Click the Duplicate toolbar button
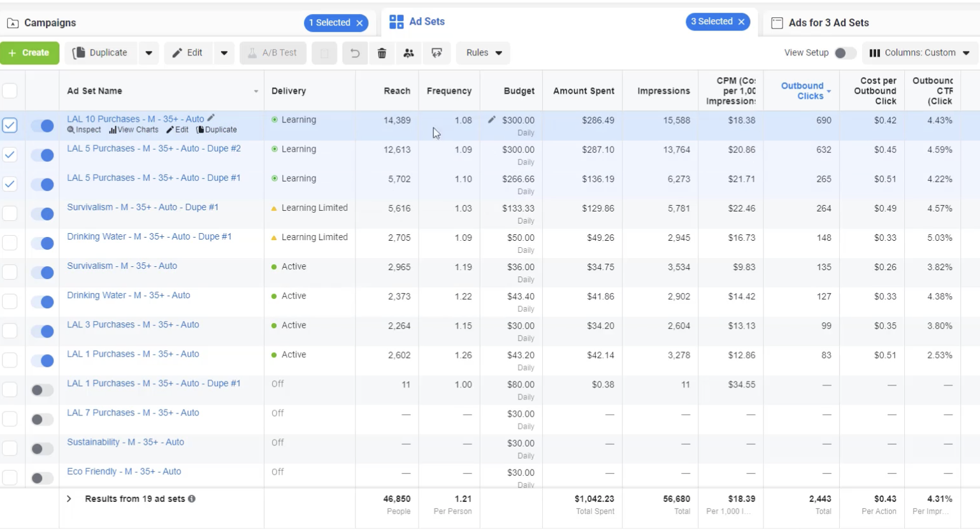This screenshot has width=980, height=530. point(100,53)
